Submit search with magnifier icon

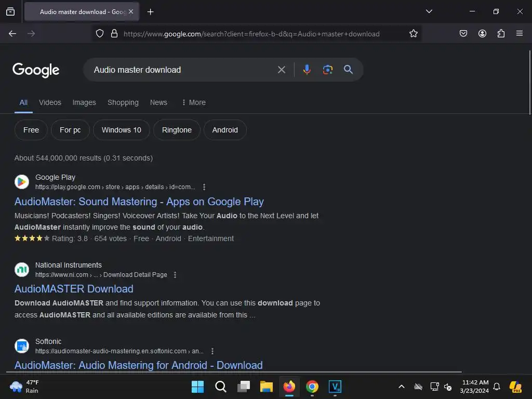click(348, 70)
